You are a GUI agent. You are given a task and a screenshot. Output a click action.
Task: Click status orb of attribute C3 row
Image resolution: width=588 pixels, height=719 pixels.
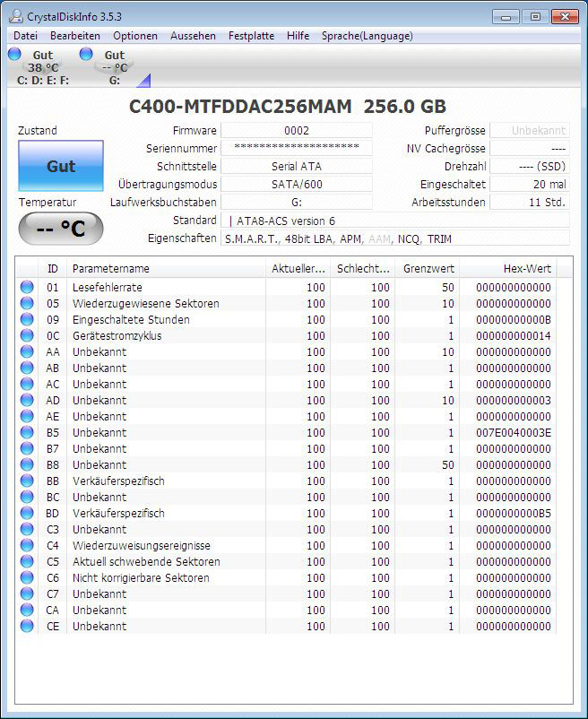27,529
